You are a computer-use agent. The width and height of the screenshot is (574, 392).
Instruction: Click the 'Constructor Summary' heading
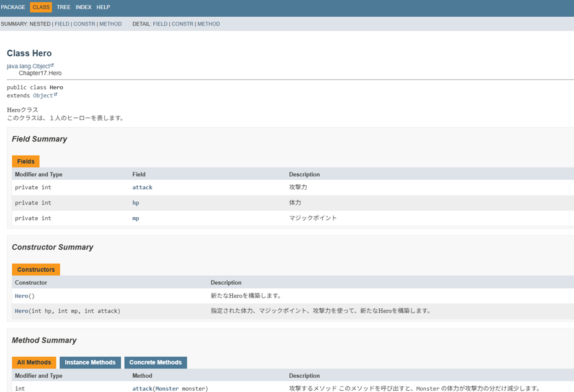(x=53, y=247)
